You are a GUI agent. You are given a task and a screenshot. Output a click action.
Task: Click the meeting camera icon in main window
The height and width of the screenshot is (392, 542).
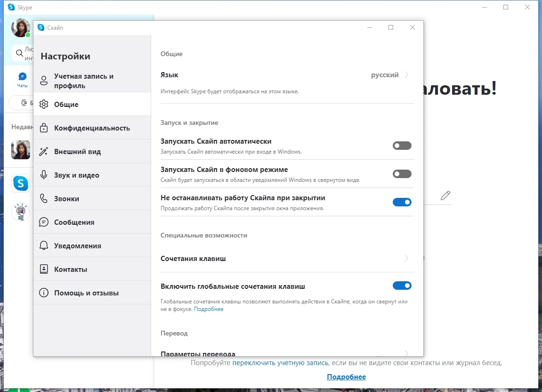point(24,103)
